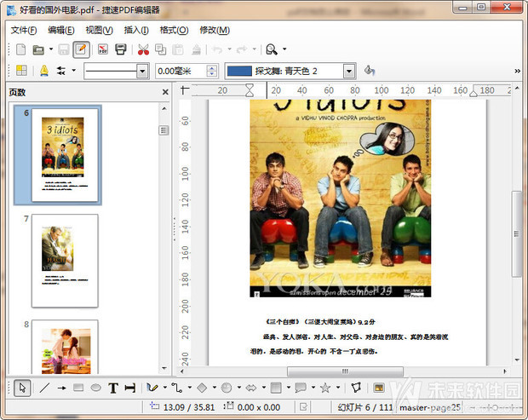
Task: Click the highlighter line icon
Action: pos(44,71)
